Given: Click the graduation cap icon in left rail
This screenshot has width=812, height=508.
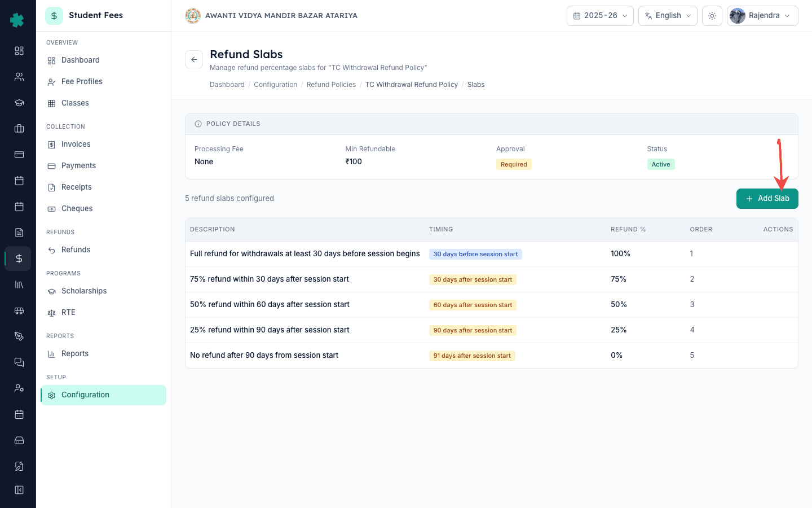Looking at the screenshot, I should pos(19,103).
